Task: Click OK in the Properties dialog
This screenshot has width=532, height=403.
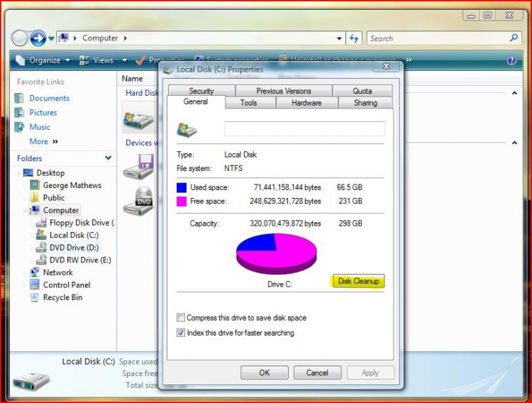Action: pyautogui.click(x=265, y=372)
